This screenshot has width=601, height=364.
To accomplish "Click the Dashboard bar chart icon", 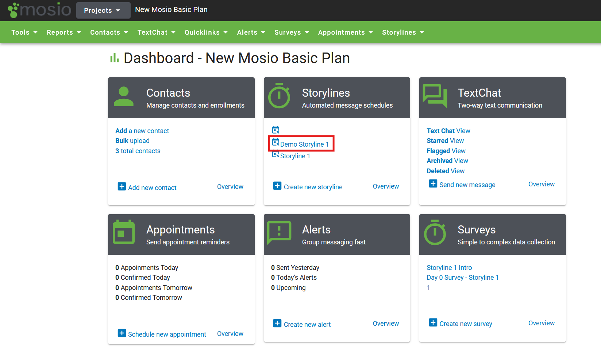I will tap(115, 58).
